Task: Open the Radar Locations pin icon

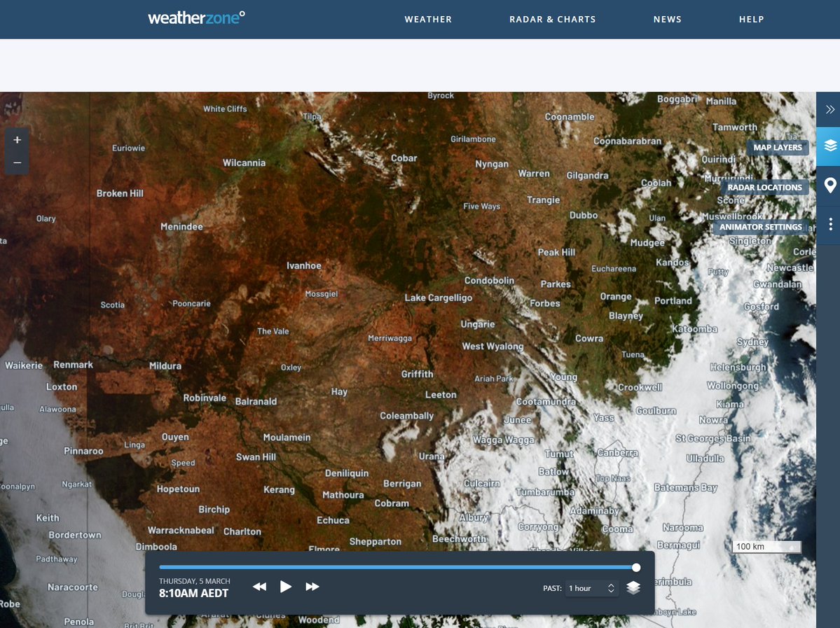Action: pyautogui.click(x=829, y=186)
